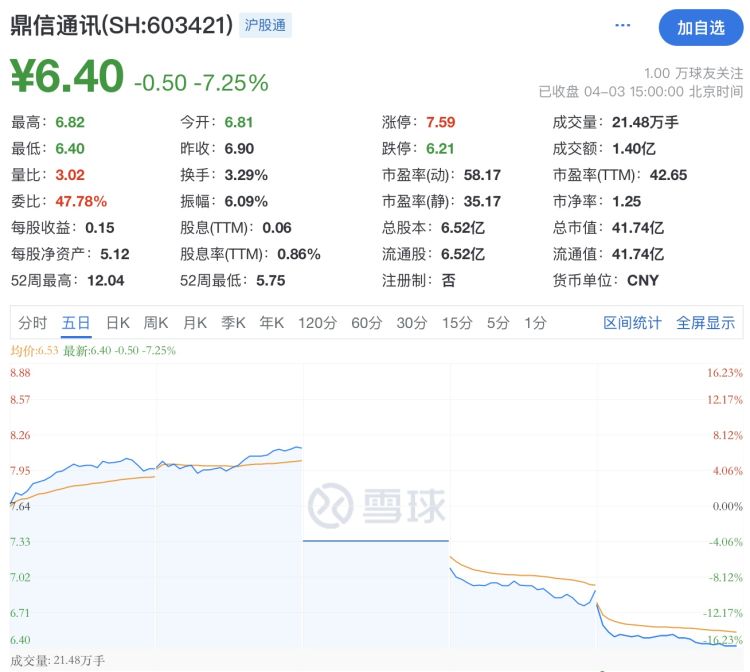The width and height of the screenshot is (750, 672).
Task: Switch to the 年K chart tab
Action: (x=272, y=323)
